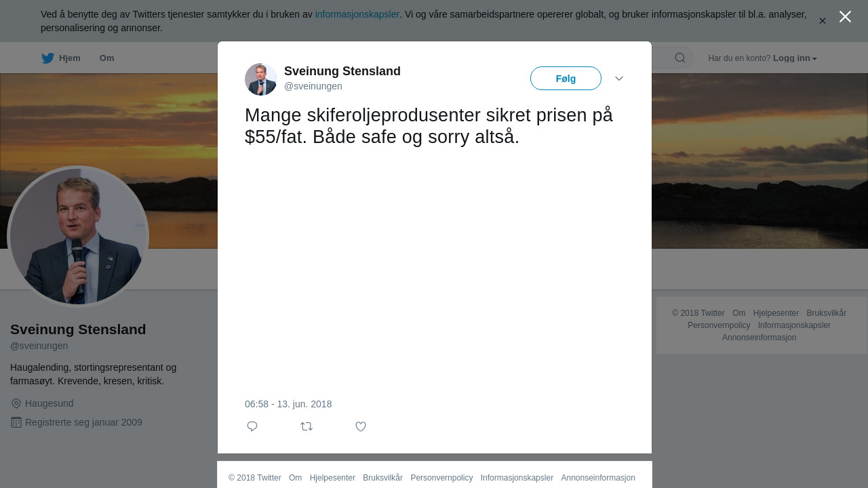Click the large profile photo of Sveinung
This screenshot has height=488, width=868.
click(x=78, y=237)
